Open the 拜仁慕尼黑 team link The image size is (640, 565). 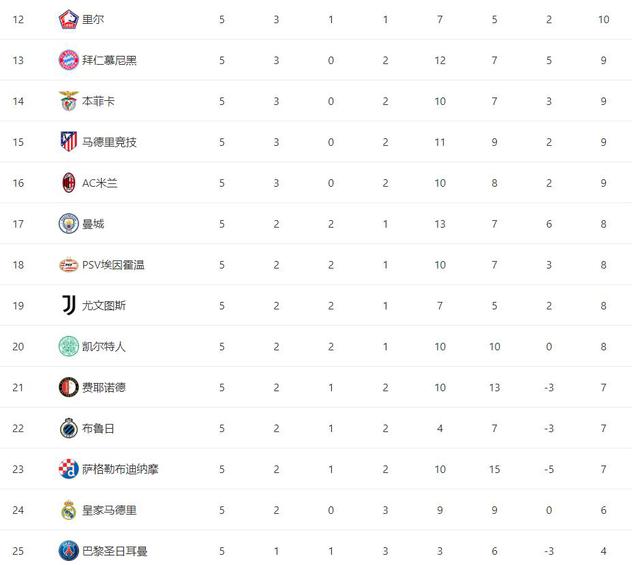[109, 60]
